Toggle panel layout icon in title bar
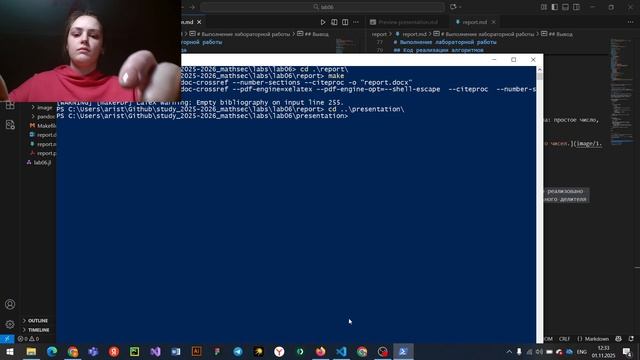 pyautogui.click(x=565, y=7)
